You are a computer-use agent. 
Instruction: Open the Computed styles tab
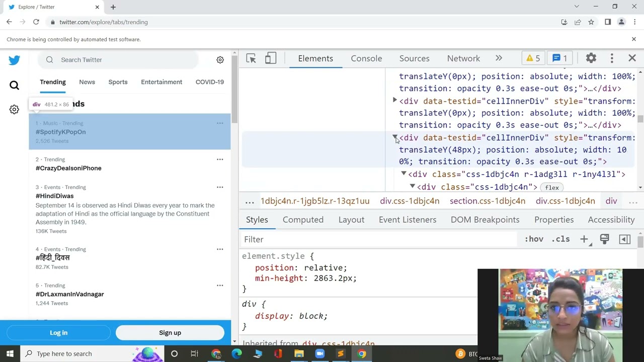coord(303,220)
